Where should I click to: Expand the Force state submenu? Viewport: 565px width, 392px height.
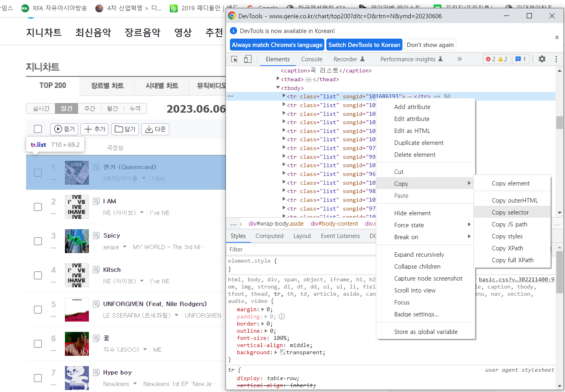pos(469,224)
